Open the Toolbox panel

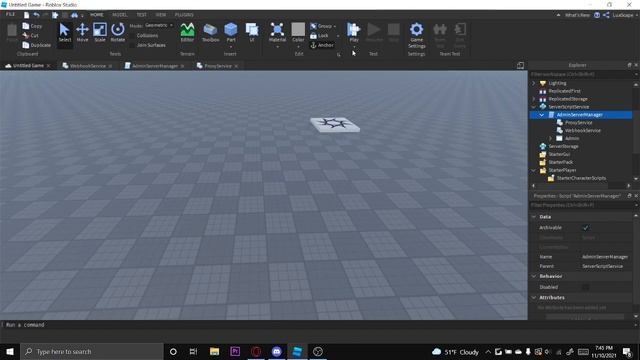210,32
